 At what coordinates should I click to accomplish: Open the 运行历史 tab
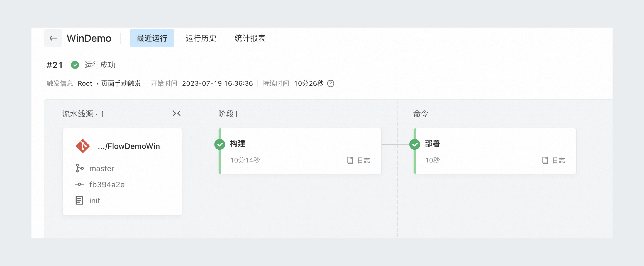(x=201, y=38)
